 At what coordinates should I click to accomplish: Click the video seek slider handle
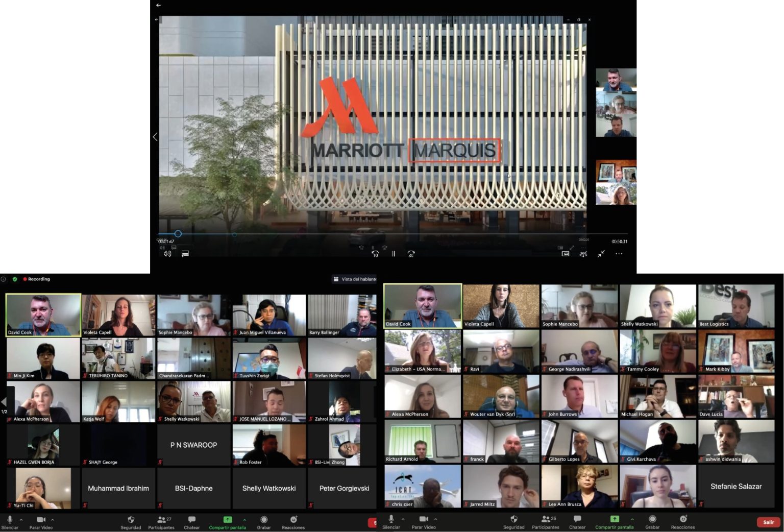[178, 234]
